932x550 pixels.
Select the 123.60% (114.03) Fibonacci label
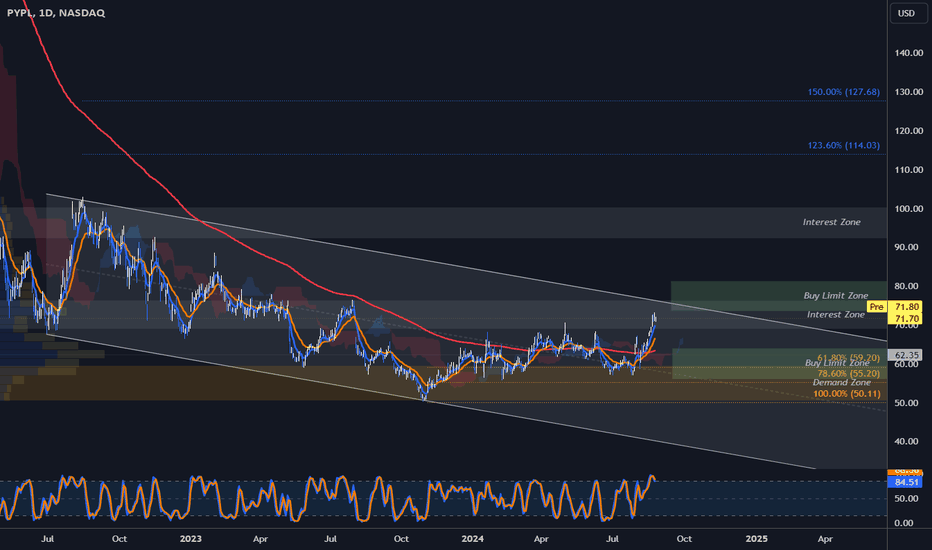click(x=843, y=146)
